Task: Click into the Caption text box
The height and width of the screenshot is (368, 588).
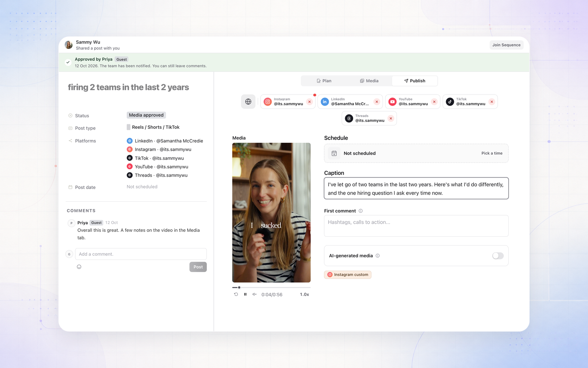Action: (x=416, y=188)
